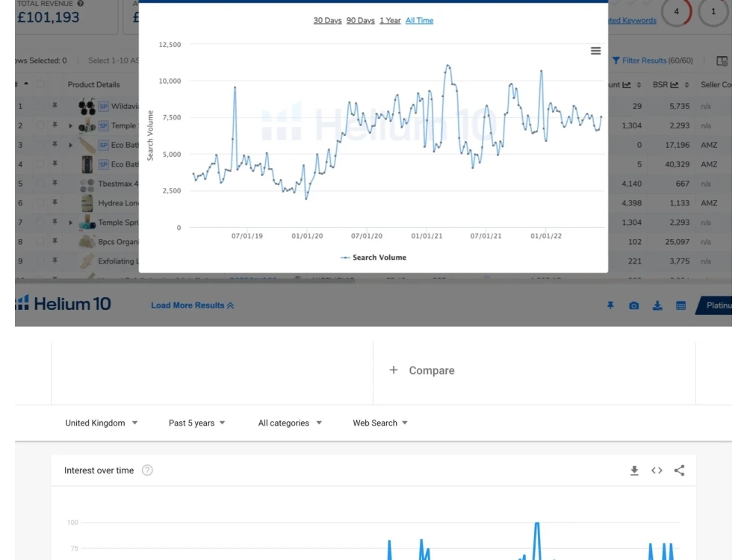Viewport: 747px width, 560px height.
Task: Select the 1 Year range
Action: point(390,20)
